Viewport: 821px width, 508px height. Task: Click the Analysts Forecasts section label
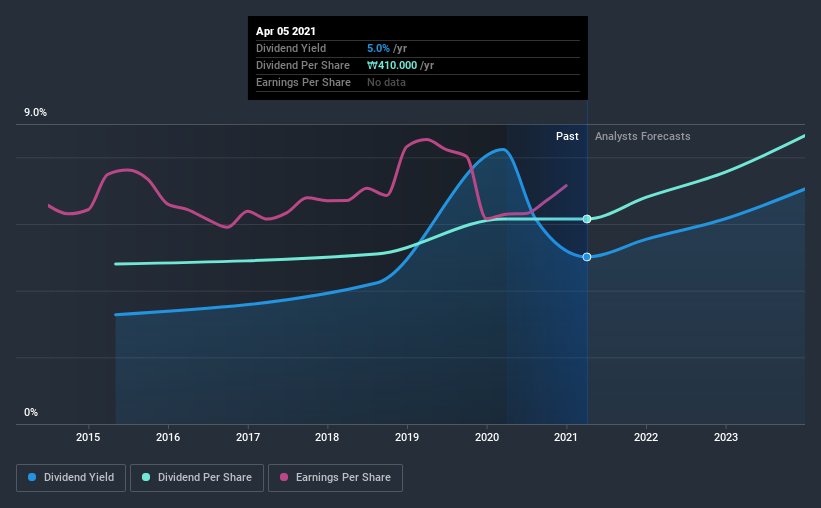click(642, 136)
